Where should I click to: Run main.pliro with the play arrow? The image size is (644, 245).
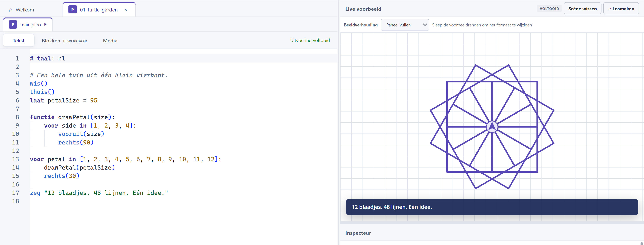pyautogui.click(x=45, y=24)
